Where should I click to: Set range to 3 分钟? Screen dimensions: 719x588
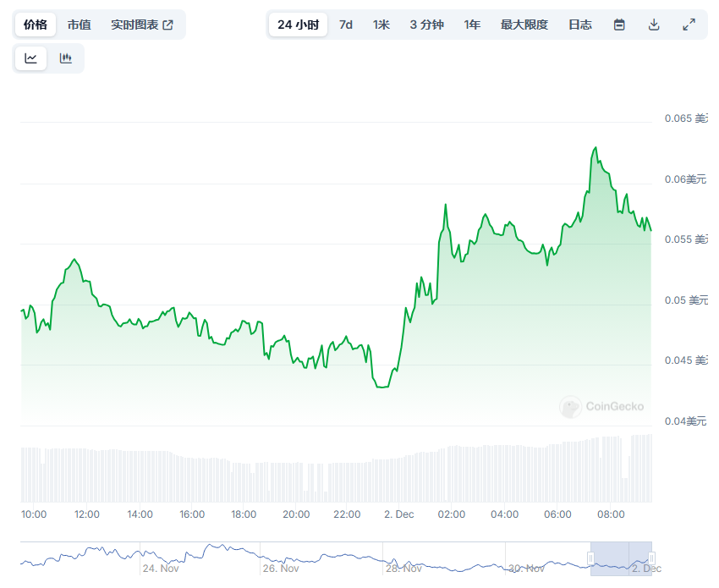426,25
